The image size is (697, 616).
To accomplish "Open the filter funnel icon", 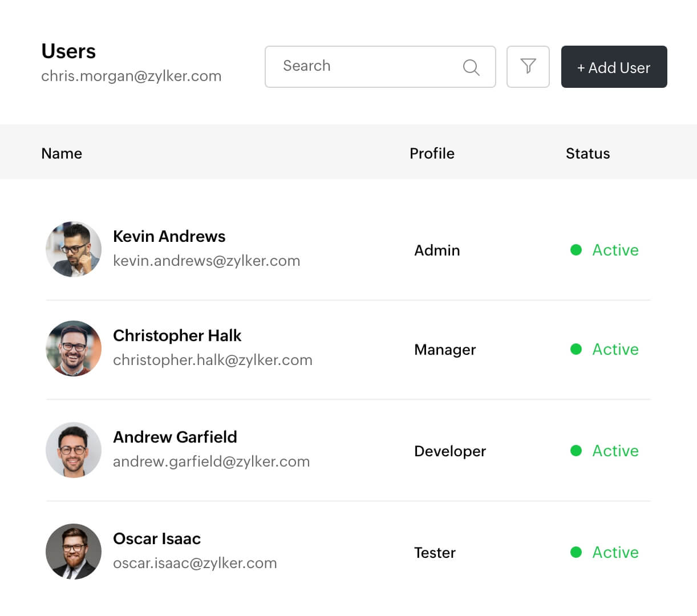I will (528, 67).
